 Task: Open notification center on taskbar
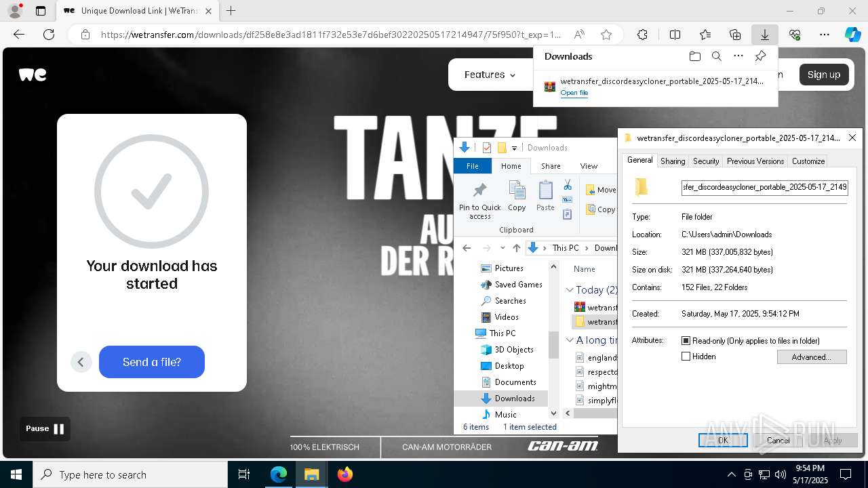(846, 474)
